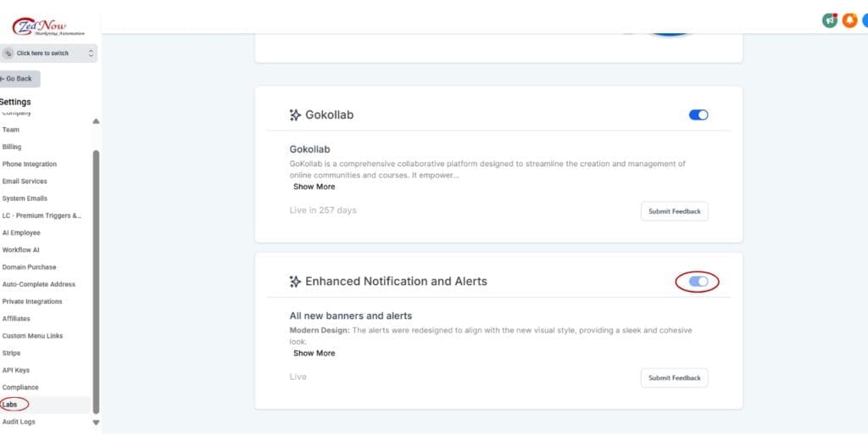Disable Enhanced Notification and Alerts toggle
Screen dimensions: 868x447
[698, 281]
